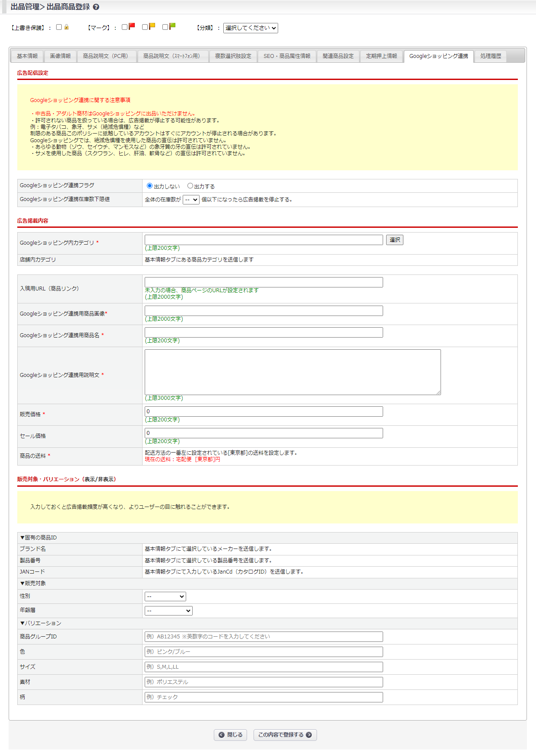The image size is (536, 756).
Task: Click the 商品グループID input field
Action: click(263, 637)
